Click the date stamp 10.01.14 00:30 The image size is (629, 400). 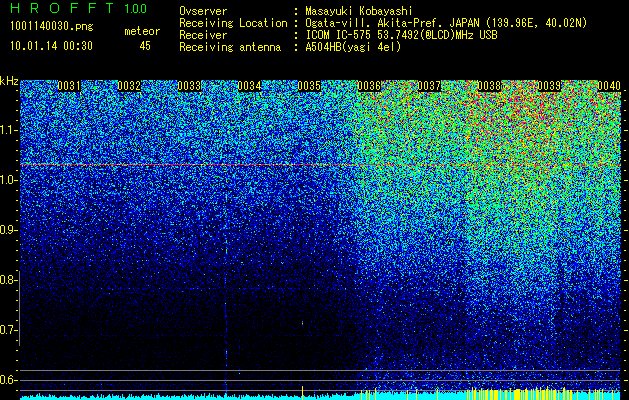[51, 46]
